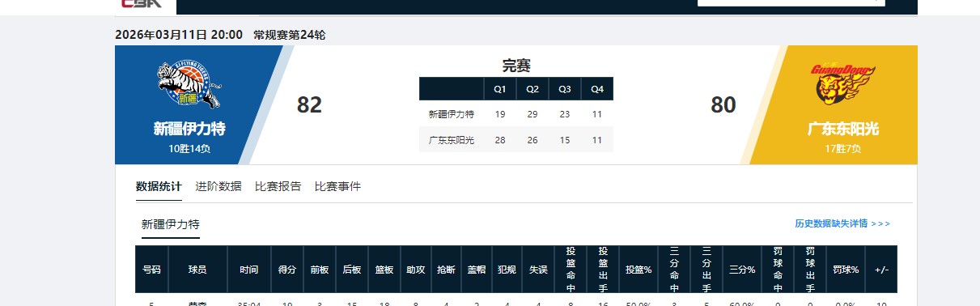The width and height of the screenshot is (980, 306).
Task: Click the 常规赛第24轮 round label
Action: tap(290, 35)
